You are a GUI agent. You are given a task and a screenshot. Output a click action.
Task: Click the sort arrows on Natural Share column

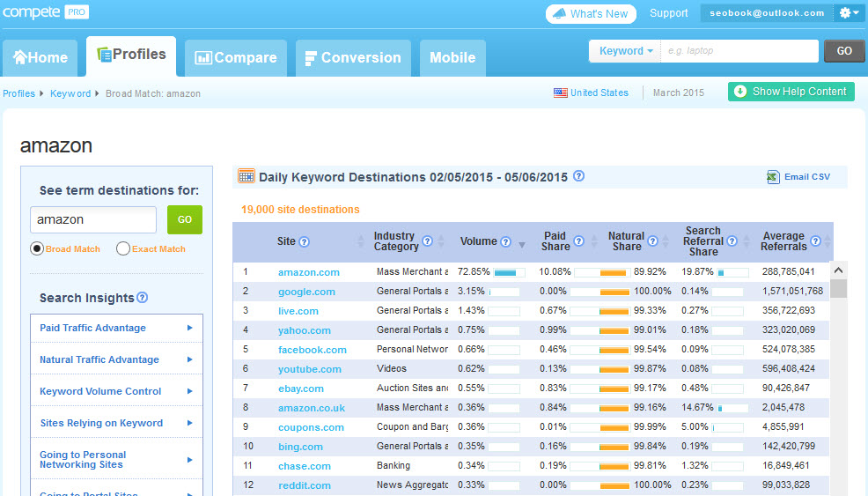(x=666, y=241)
